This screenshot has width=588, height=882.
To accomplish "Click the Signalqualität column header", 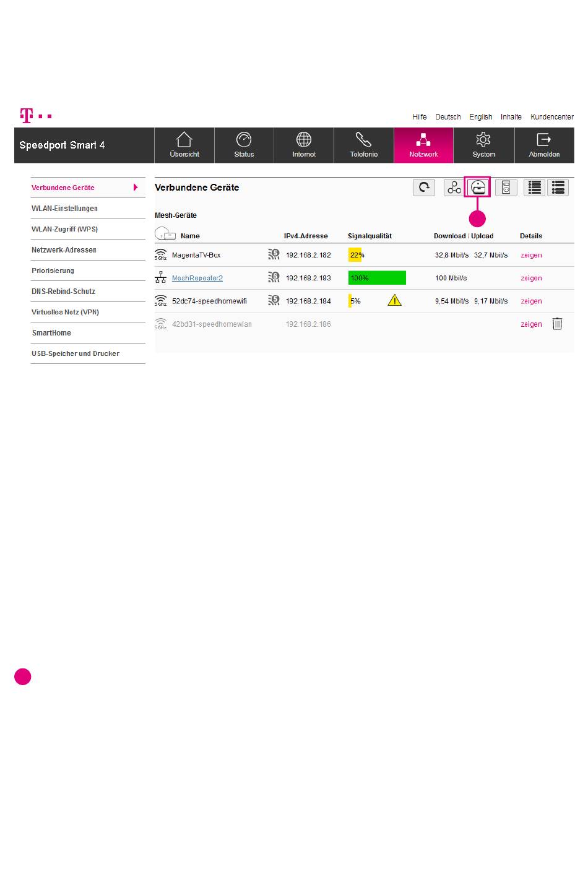I will pyautogui.click(x=370, y=236).
